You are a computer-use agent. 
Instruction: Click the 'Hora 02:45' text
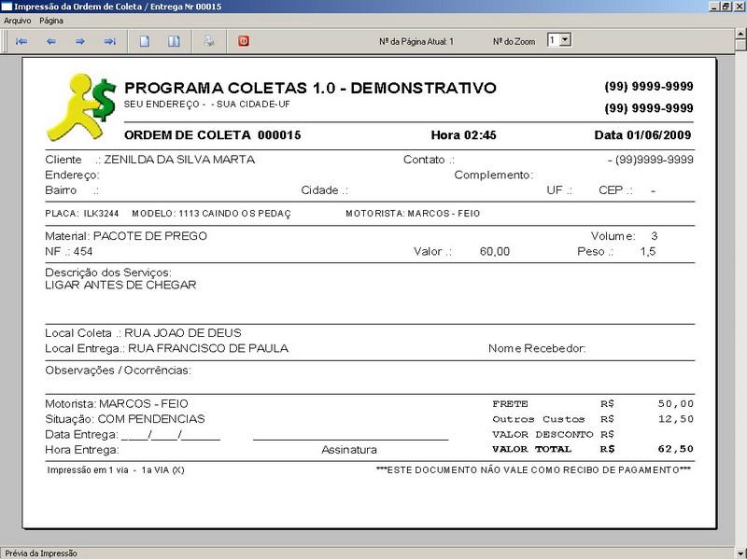[463, 135]
